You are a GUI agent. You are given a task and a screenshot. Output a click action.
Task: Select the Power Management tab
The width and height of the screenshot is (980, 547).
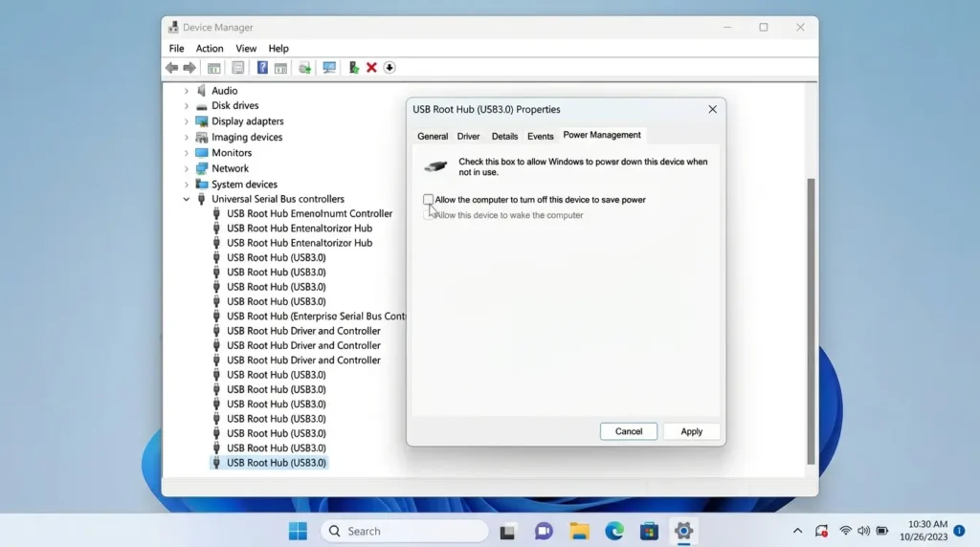point(602,135)
